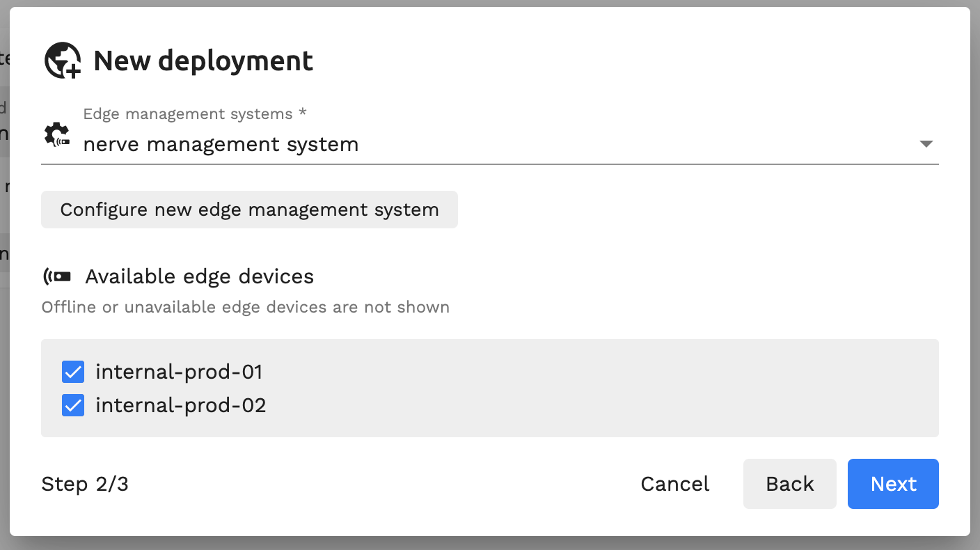Click the edge management gear icon
The width and height of the screenshot is (980, 550).
(56, 134)
